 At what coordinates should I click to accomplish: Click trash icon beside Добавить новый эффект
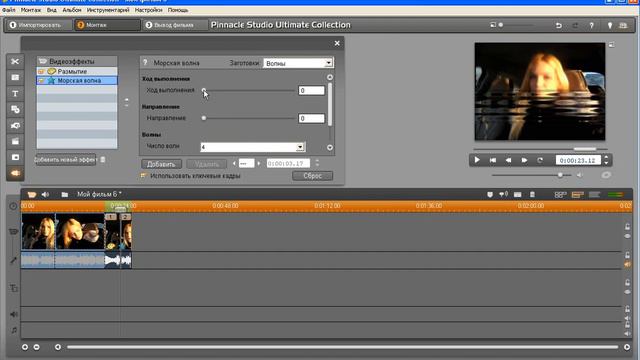[x=103, y=160]
